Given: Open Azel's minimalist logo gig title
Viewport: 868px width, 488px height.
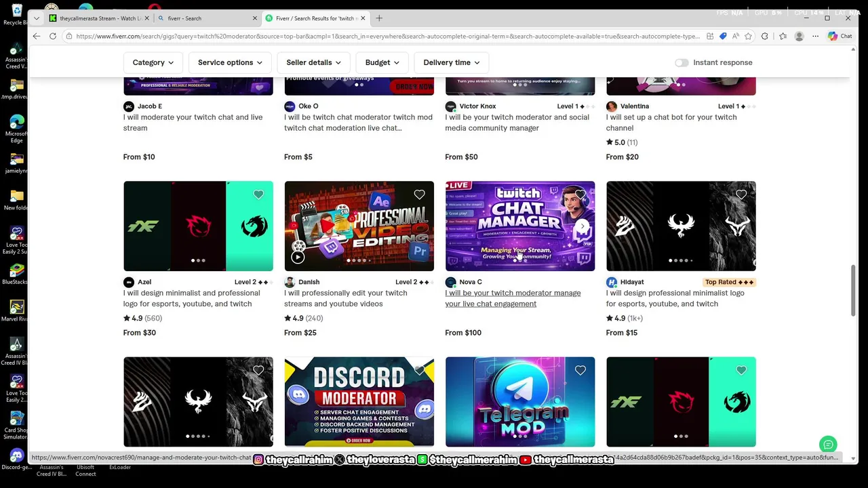Looking at the screenshot, I should (x=191, y=298).
